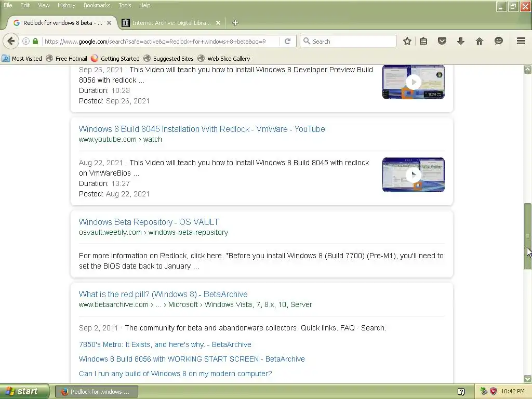This screenshot has width=532, height=399.
Task: Open the File menu
Action: (x=8, y=5)
